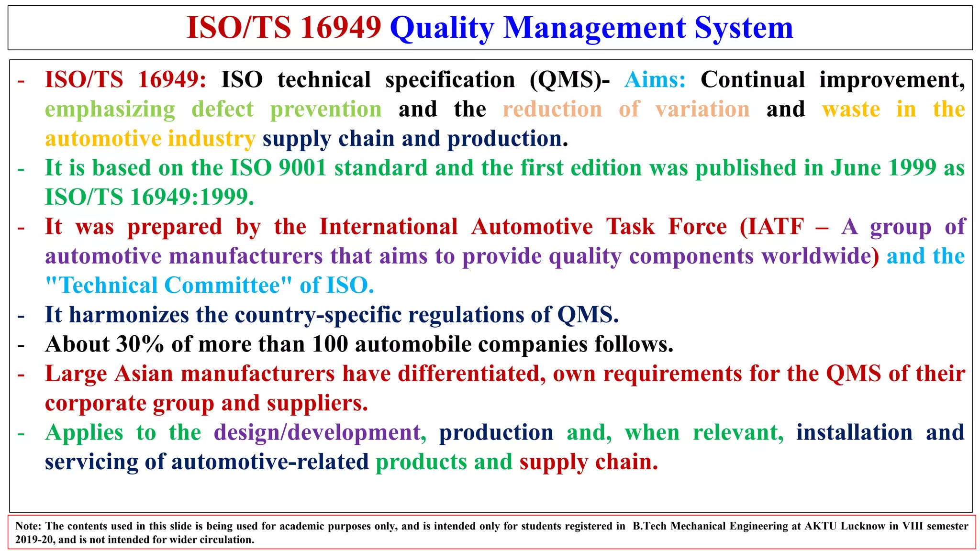The width and height of the screenshot is (980, 551).
Task: Click the line 'It harmonizes the country-specific regulations of QMS.'
Action: click(332, 315)
